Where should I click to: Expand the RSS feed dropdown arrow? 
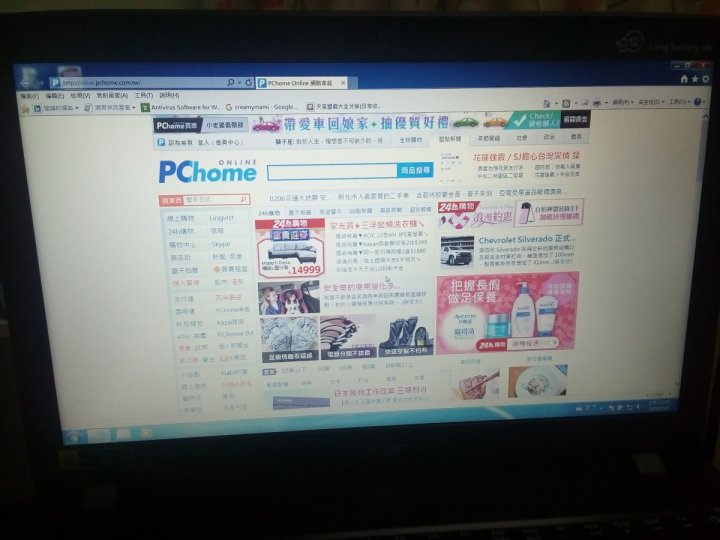[575, 103]
